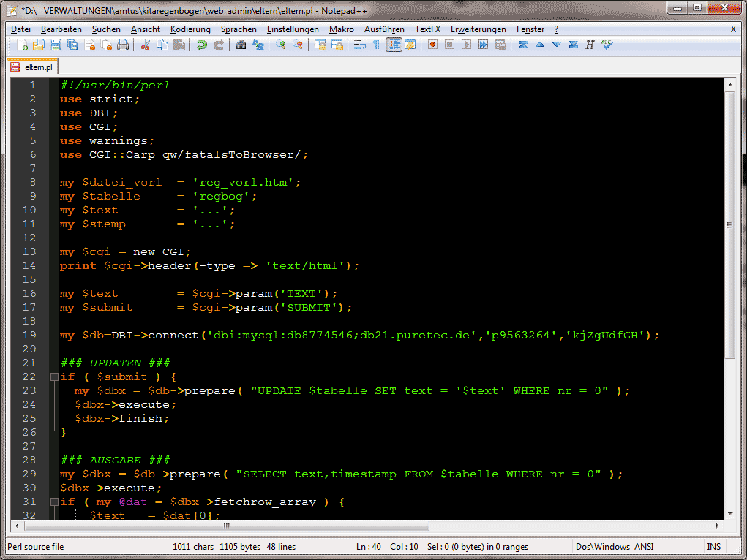Click the Undo arrow icon
The height and width of the screenshot is (560, 747).
click(201, 45)
